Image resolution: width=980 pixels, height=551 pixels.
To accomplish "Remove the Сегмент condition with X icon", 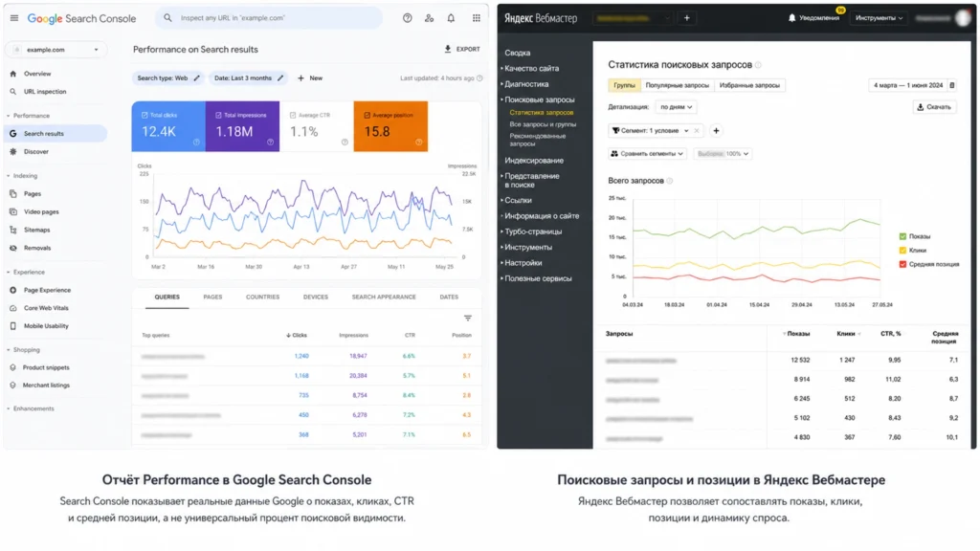I will point(697,130).
